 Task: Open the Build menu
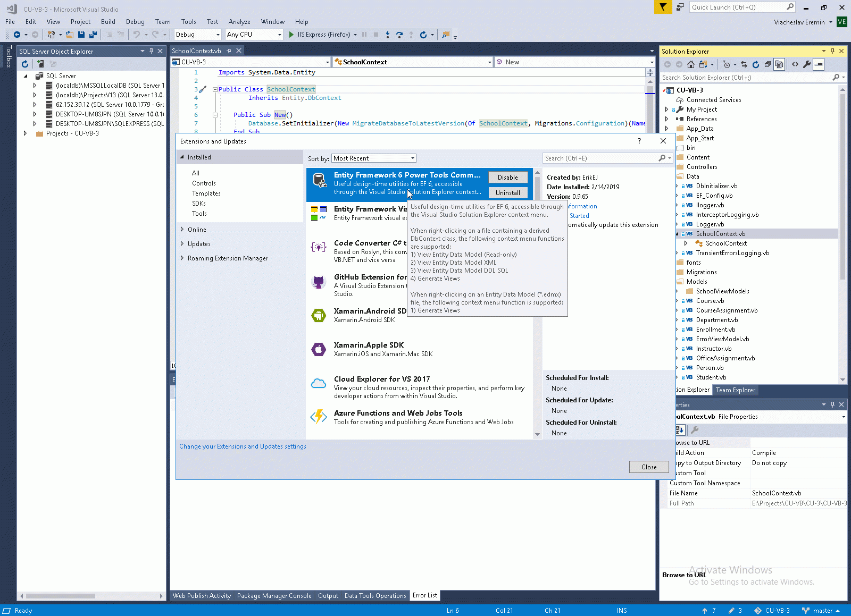point(108,22)
